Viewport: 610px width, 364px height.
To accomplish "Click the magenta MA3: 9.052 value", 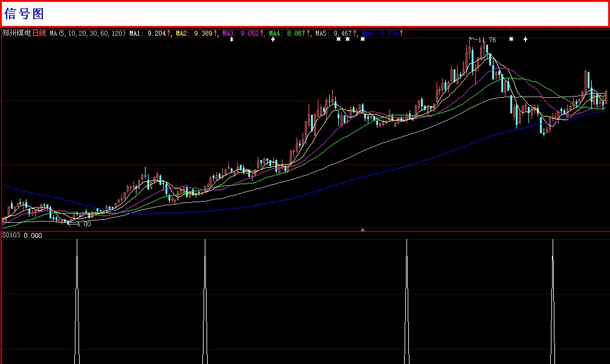I will [x=241, y=33].
